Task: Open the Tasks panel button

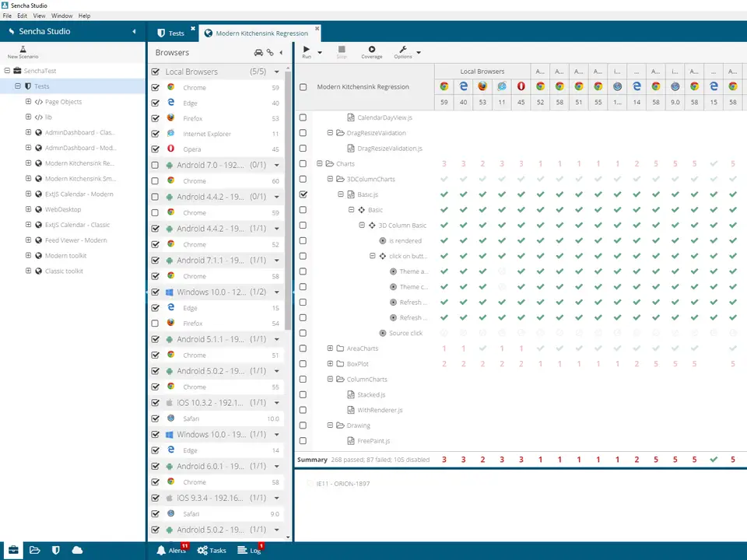Action: (x=212, y=550)
